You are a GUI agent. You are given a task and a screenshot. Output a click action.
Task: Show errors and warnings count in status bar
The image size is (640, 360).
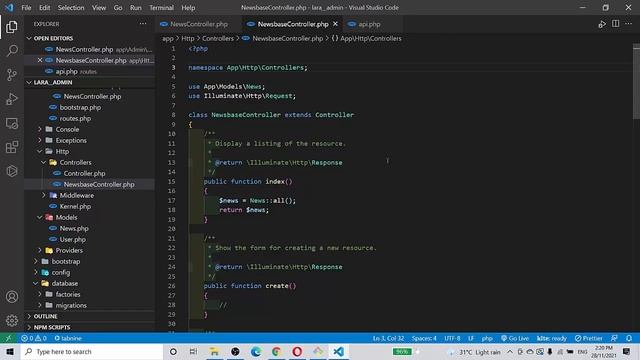tap(34, 338)
